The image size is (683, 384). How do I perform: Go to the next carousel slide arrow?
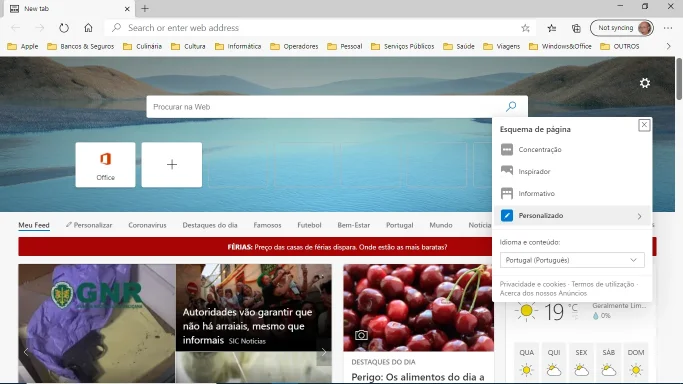[x=324, y=352]
